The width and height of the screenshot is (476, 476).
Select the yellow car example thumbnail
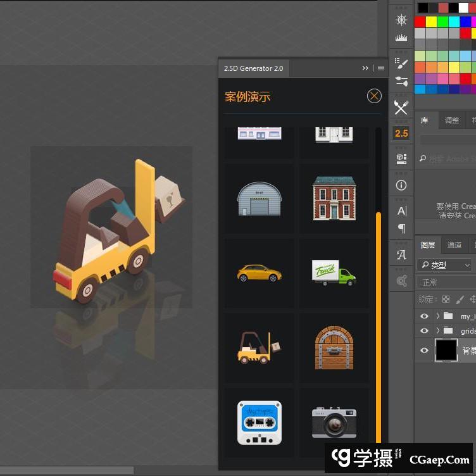pos(260,273)
